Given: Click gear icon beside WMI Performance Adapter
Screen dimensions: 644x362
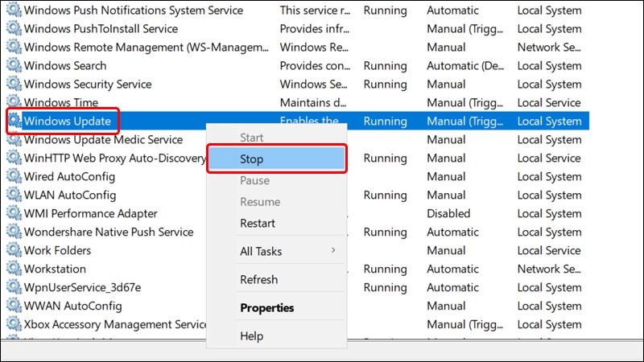Looking at the screenshot, I should 14,213.
